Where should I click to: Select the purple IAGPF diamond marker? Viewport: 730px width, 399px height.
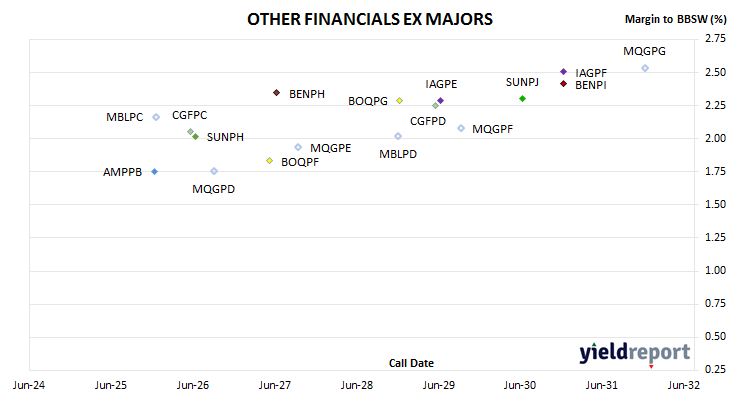[x=563, y=72]
